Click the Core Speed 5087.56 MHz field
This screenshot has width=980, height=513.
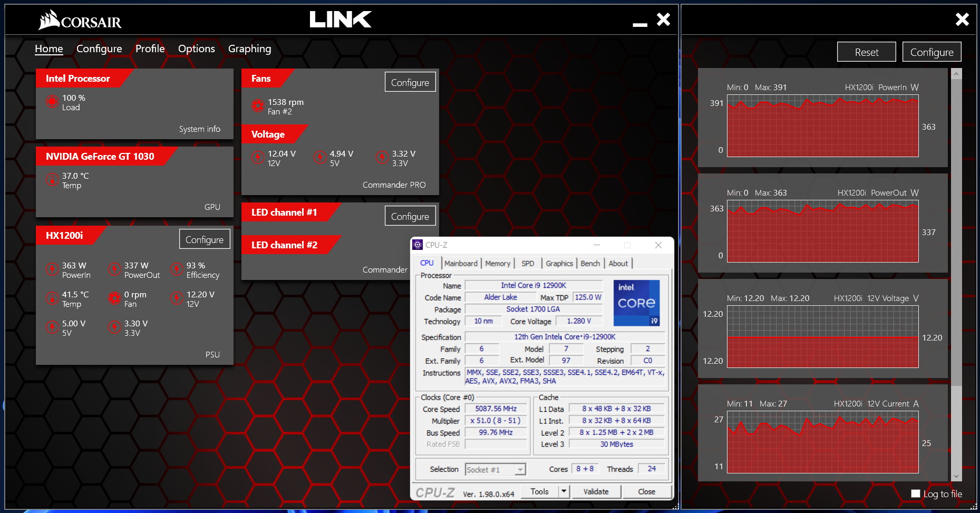point(496,409)
